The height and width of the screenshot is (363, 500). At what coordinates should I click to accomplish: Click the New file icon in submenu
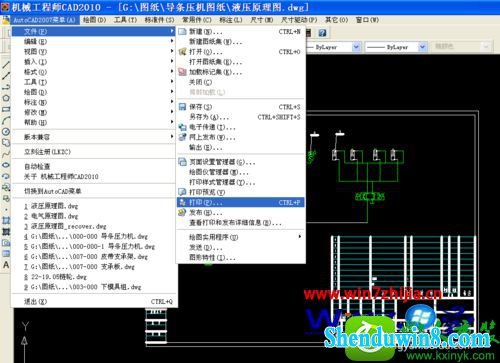(182, 32)
